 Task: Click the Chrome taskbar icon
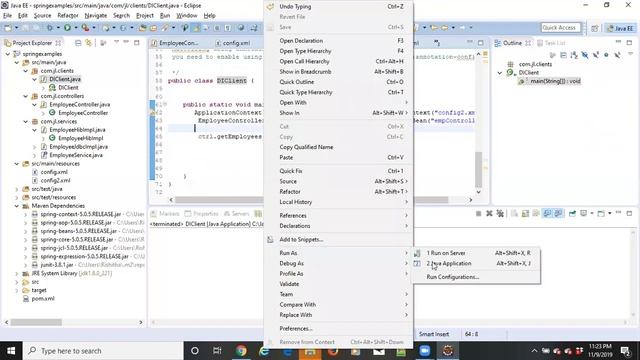(x=241, y=351)
